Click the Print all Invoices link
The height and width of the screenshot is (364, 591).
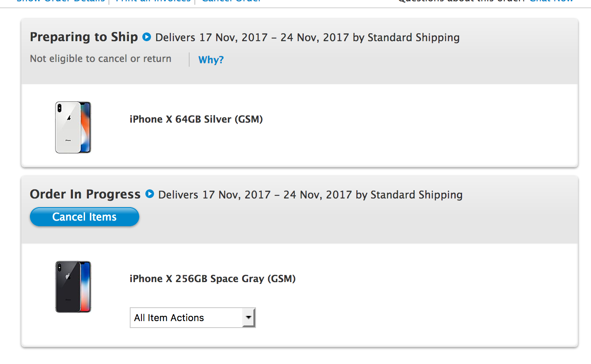tap(153, 1)
